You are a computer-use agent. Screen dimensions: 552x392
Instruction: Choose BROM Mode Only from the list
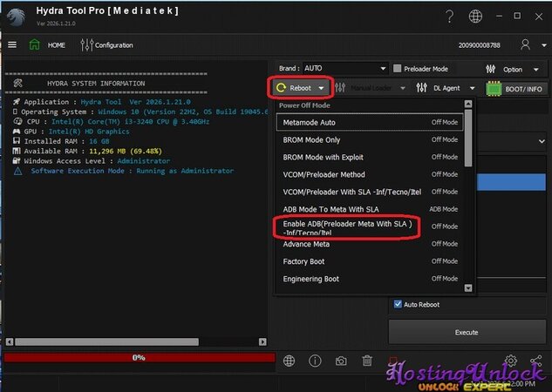coord(311,140)
